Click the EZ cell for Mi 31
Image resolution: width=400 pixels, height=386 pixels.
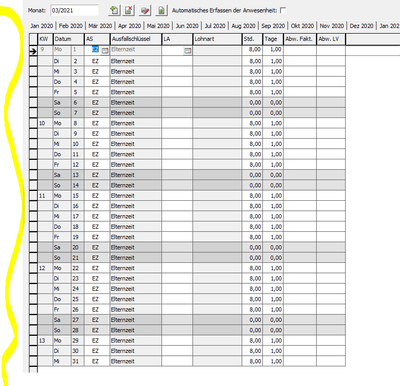pos(97,361)
